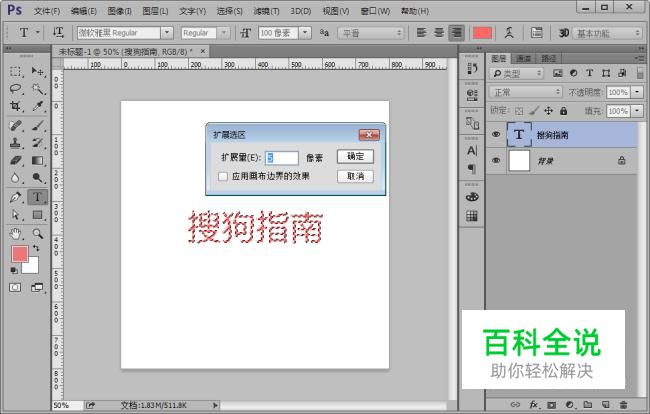Open the 基本功能 workspace dropdown
The image size is (650, 414).
pos(606,33)
